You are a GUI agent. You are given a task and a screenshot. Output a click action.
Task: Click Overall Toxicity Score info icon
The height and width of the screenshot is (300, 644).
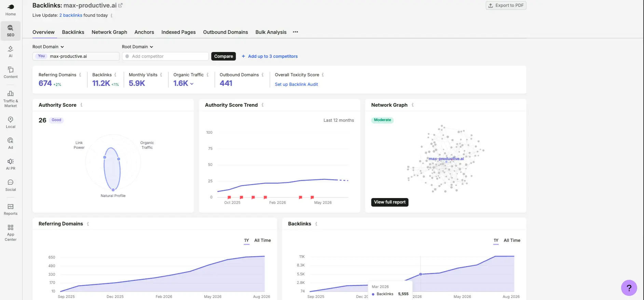323,75
